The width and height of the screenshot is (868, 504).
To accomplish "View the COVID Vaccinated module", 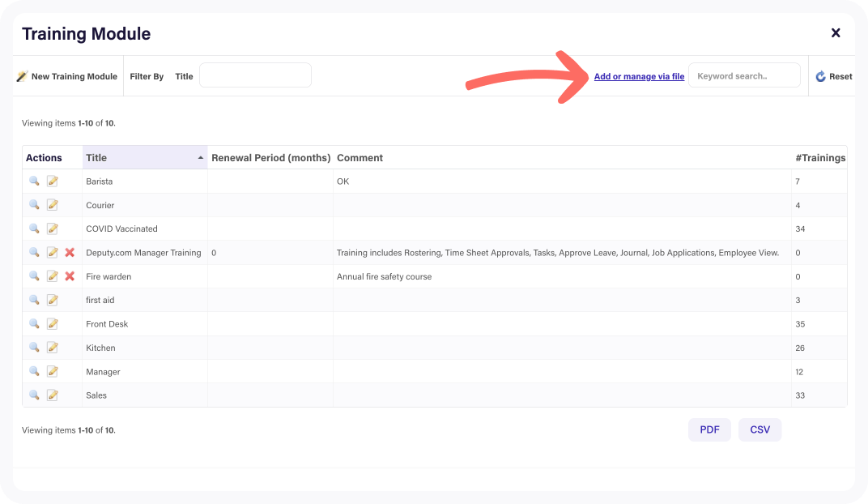I will pyautogui.click(x=34, y=229).
